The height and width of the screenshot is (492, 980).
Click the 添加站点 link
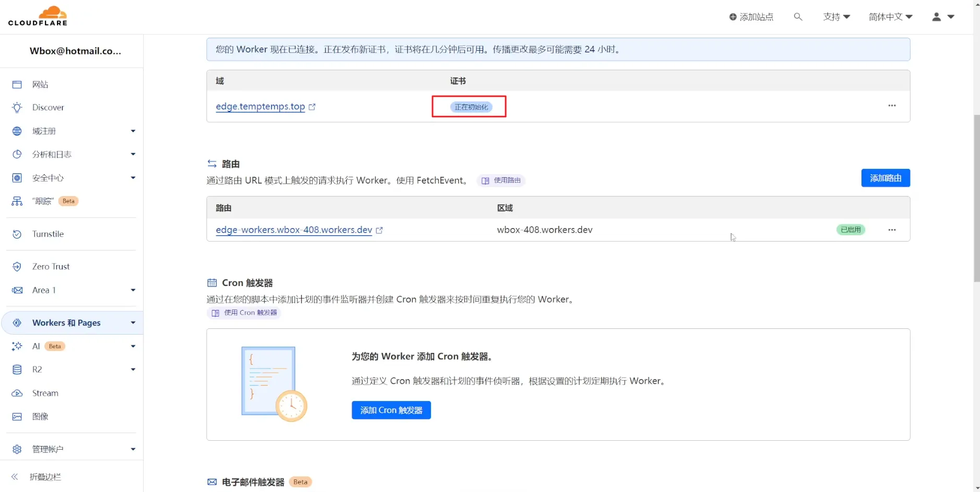(x=751, y=17)
